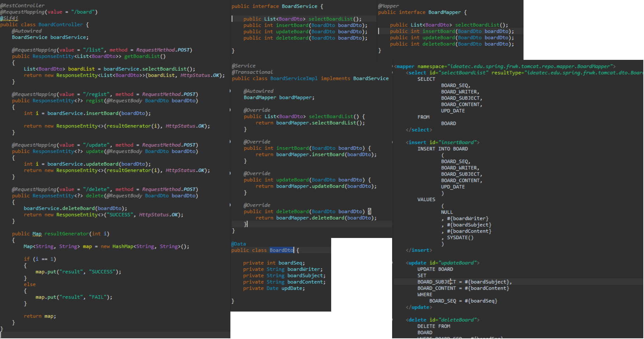Click the @RestController annotation in BoardController
The width and height of the screenshot is (644, 339).
pyautogui.click(x=22, y=6)
